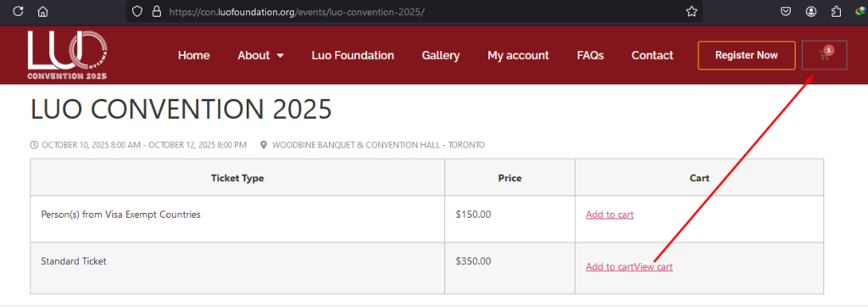Image resolution: width=868 pixels, height=307 pixels.
Task: View site security info via padlock icon
Action: tap(157, 11)
